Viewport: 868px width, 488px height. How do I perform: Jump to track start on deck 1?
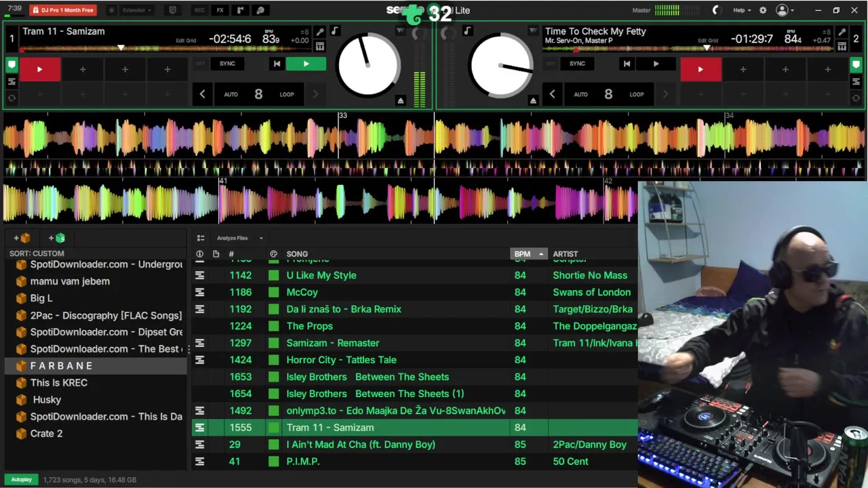[277, 64]
